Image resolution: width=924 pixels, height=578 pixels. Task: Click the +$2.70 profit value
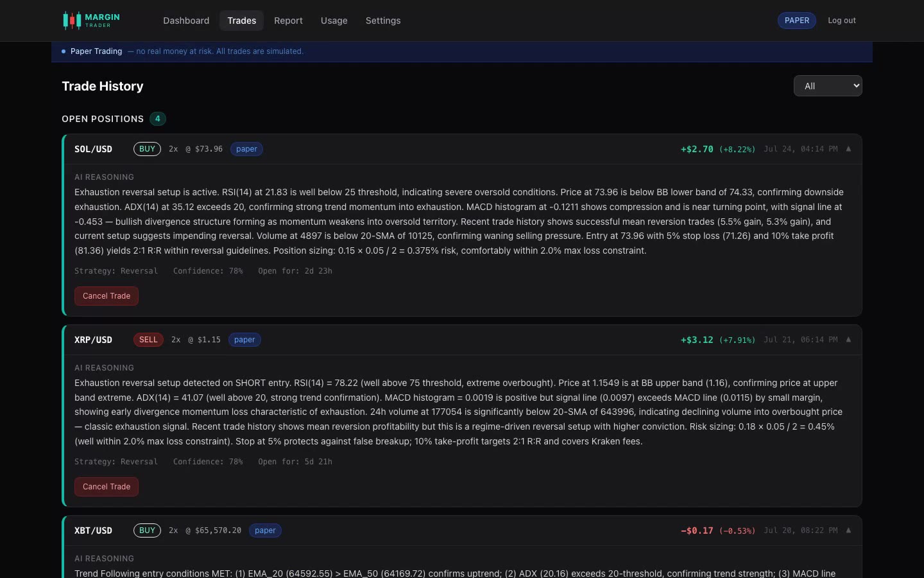697,149
